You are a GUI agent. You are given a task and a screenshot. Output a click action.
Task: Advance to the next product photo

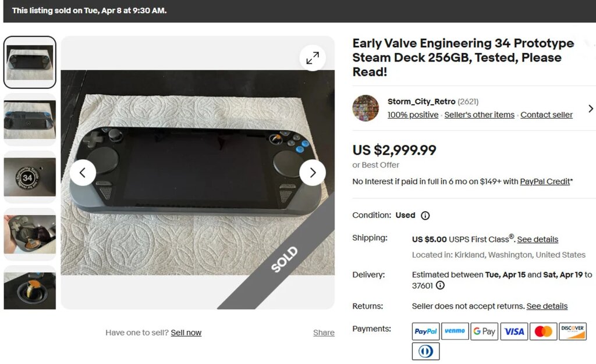[x=313, y=173]
